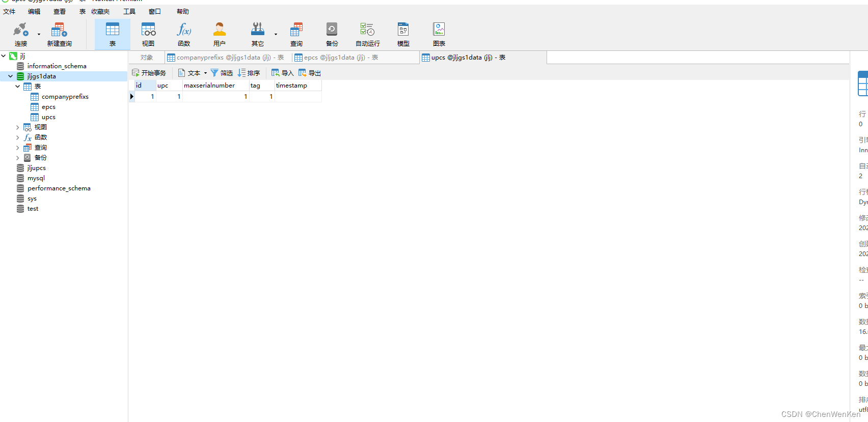
Task: Click the id column header
Action: tap(145, 86)
